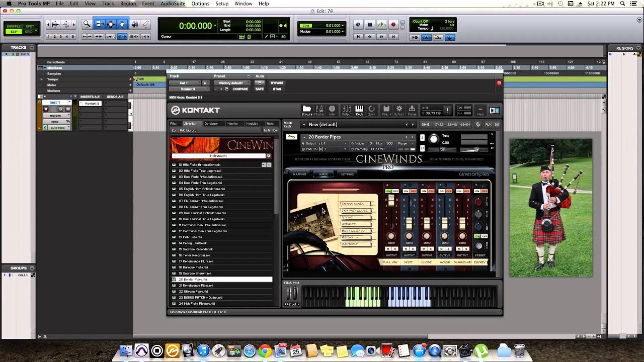Select Pro Tools Scrubber speaker tool
This screenshot has height=362, width=644.
pyautogui.click(x=134, y=24)
